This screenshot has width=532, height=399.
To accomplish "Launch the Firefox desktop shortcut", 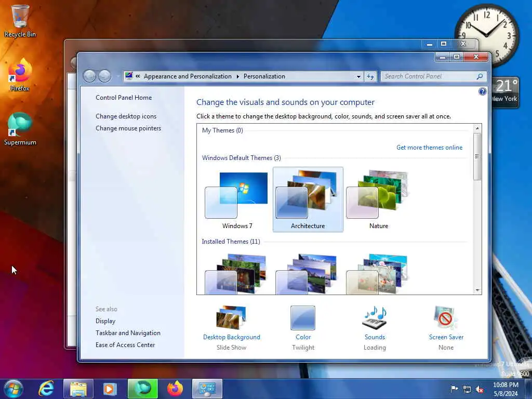I will point(20,75).
